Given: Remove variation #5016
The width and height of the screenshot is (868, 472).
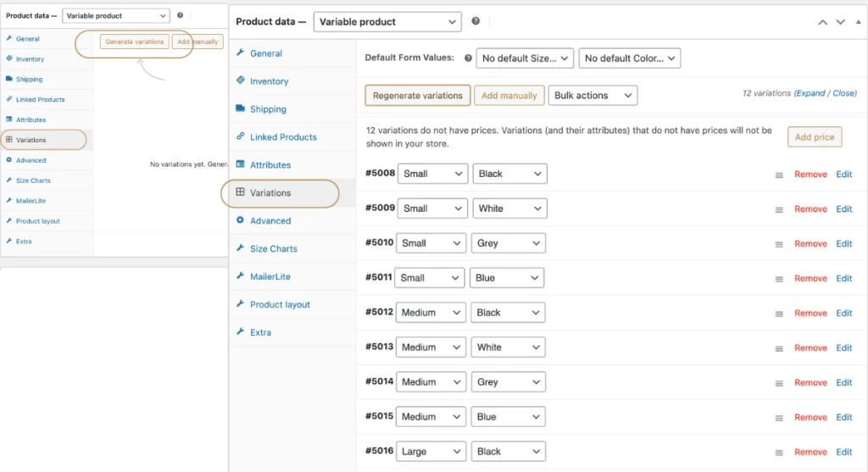Looking at the screenshot, I should click(x=810, y=452).
